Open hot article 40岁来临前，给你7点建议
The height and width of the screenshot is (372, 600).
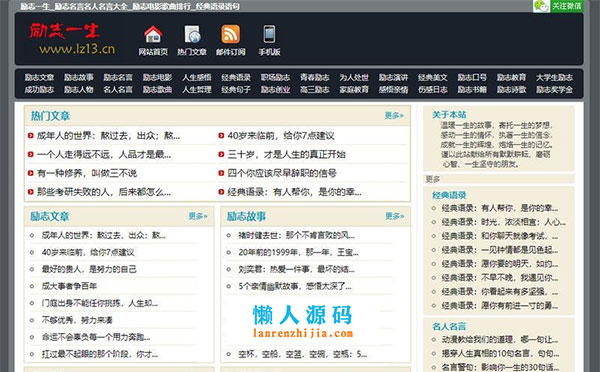coord(281,135)
